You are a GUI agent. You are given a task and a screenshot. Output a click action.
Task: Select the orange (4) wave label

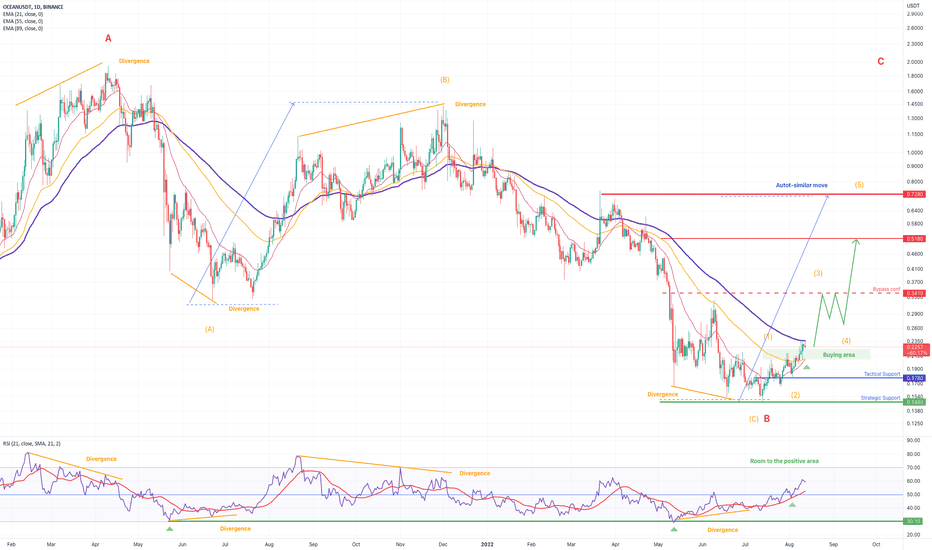tap(846, 341)
